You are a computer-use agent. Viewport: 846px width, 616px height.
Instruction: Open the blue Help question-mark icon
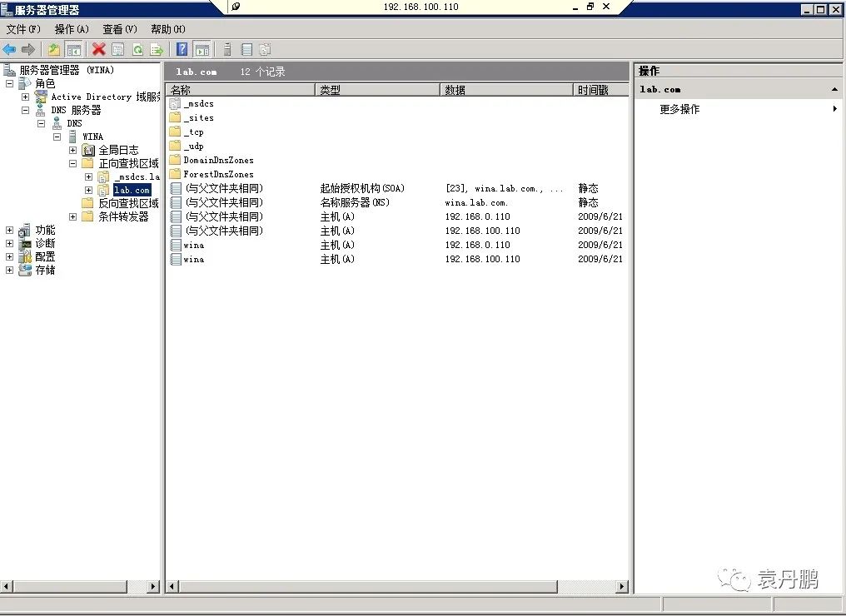point(182,50)
